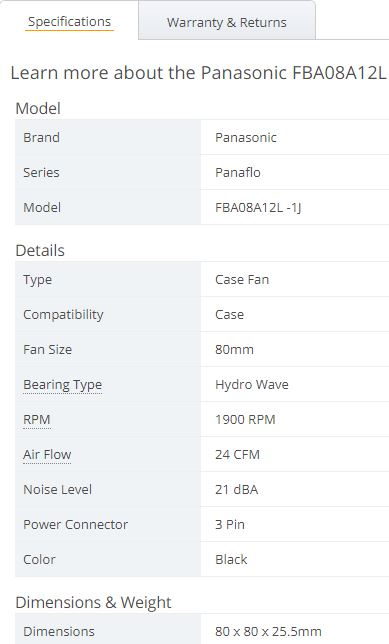Click the 80 x 80 x 25.5mm dimensions value
The image size is (389, 644).
point(268,631)
